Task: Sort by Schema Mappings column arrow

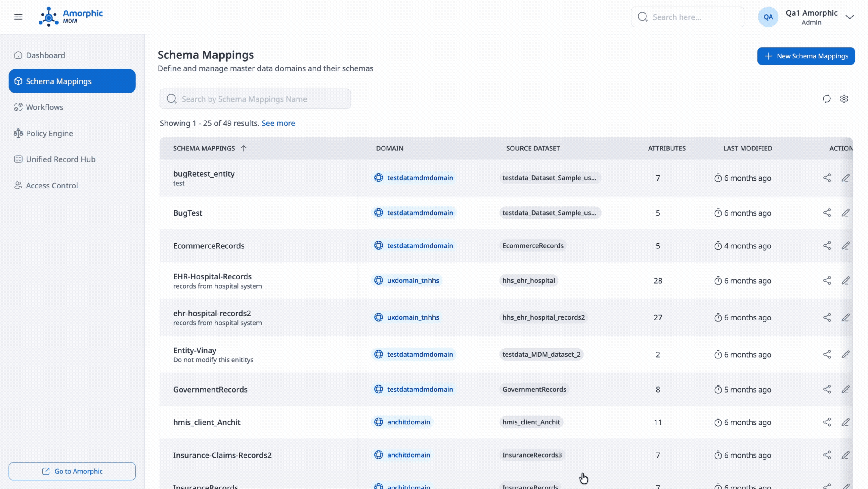Action: point(244,148)
